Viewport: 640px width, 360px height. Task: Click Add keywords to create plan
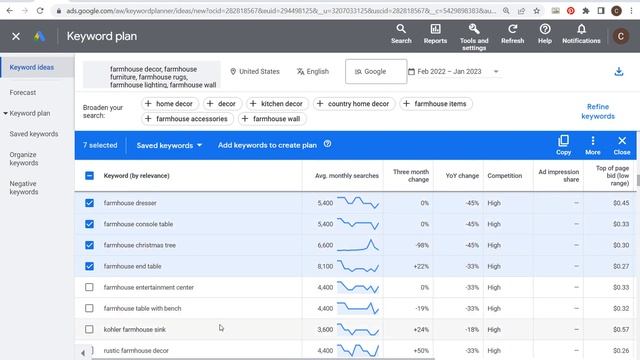pos(267,145)
